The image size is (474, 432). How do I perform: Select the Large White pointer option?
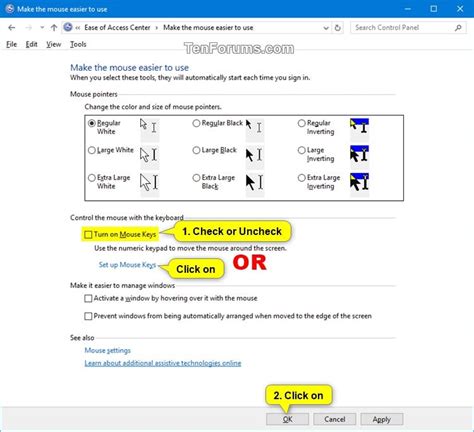[92, 150]
